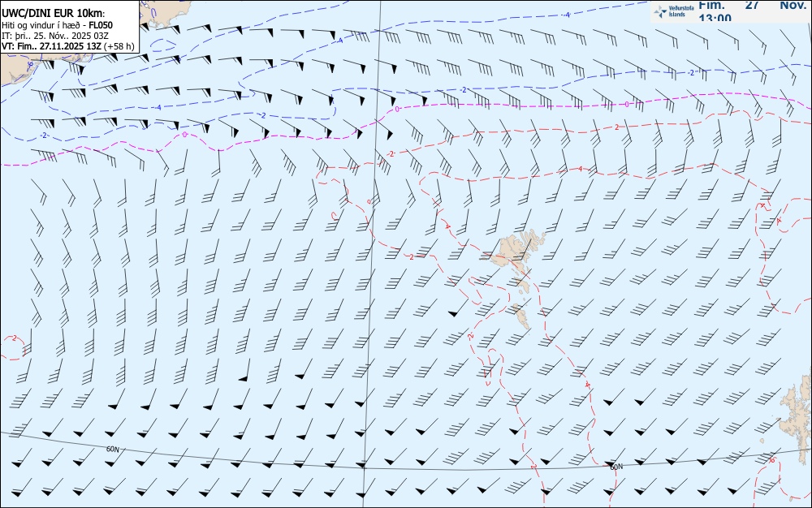Click the 60N latitude label east of the meridian
This screenshot has height=508, width=812.
click(x=616, y=467)
